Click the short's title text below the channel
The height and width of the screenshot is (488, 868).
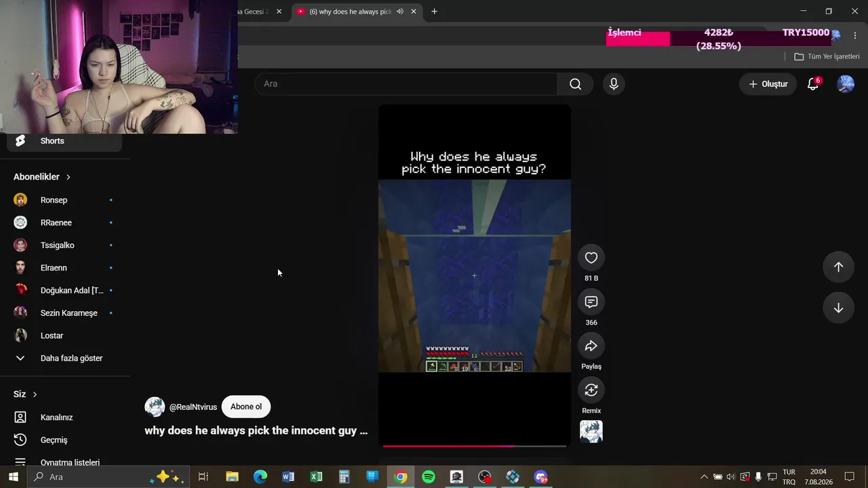click(256, 431)
